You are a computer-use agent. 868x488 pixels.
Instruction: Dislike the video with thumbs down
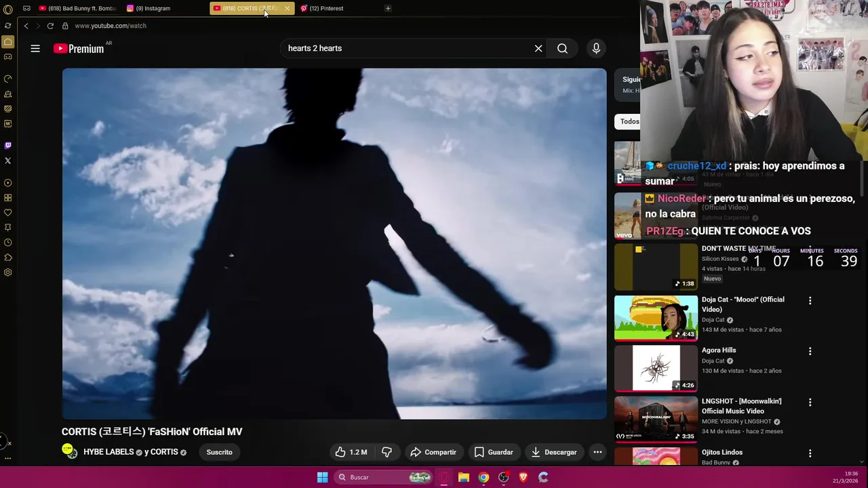[387, 452]
